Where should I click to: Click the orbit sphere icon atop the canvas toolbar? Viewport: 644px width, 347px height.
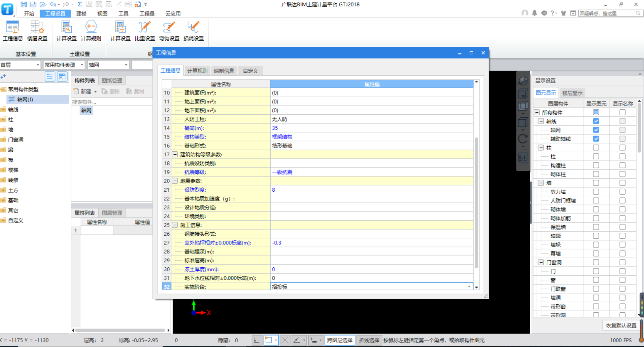[x=523, y=81]
